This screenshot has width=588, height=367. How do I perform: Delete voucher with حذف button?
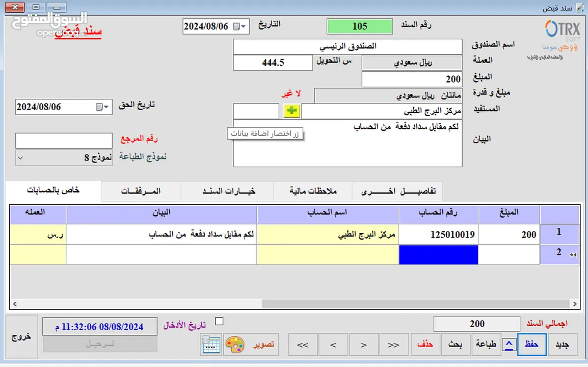coord(425,345)
